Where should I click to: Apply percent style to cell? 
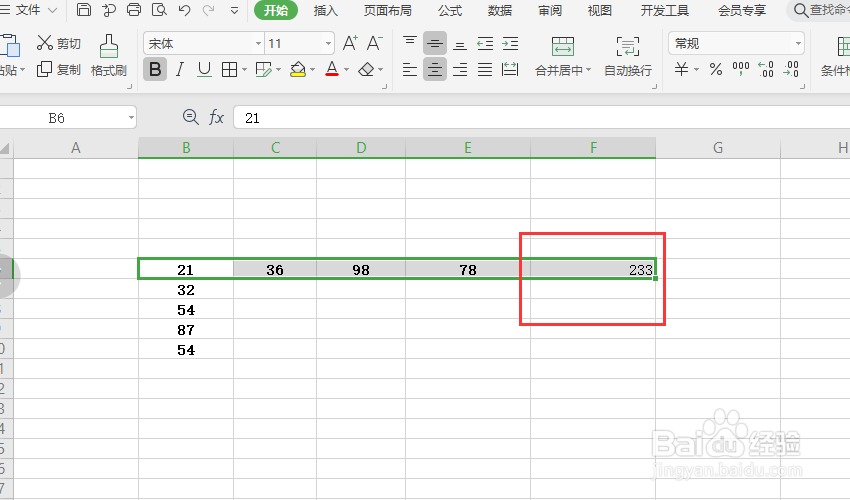716,69
